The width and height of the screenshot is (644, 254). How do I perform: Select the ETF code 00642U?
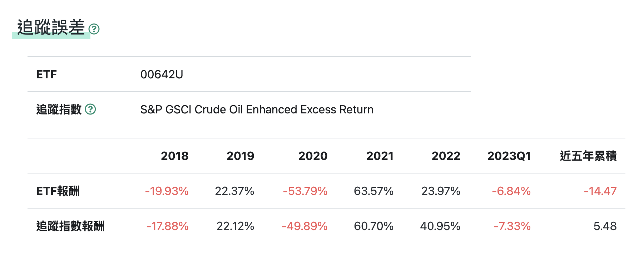click(x=162, y=74)
